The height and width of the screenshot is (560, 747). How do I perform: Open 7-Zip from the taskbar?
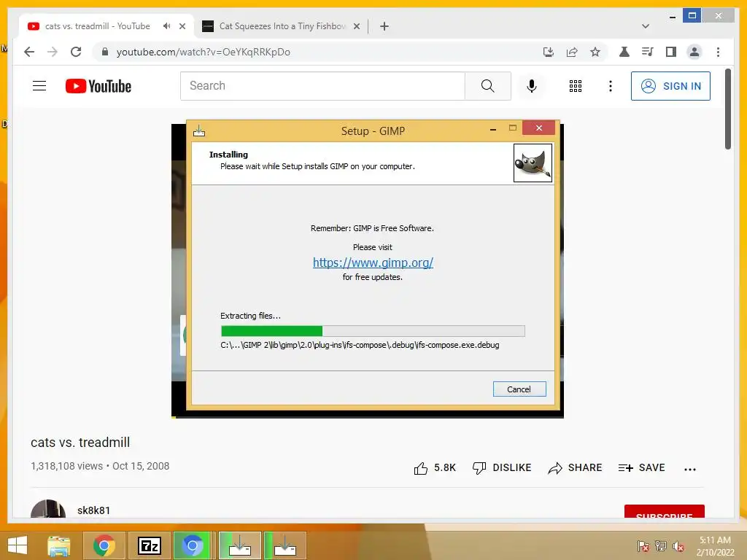pyautogui.click(x=150, y=545)
